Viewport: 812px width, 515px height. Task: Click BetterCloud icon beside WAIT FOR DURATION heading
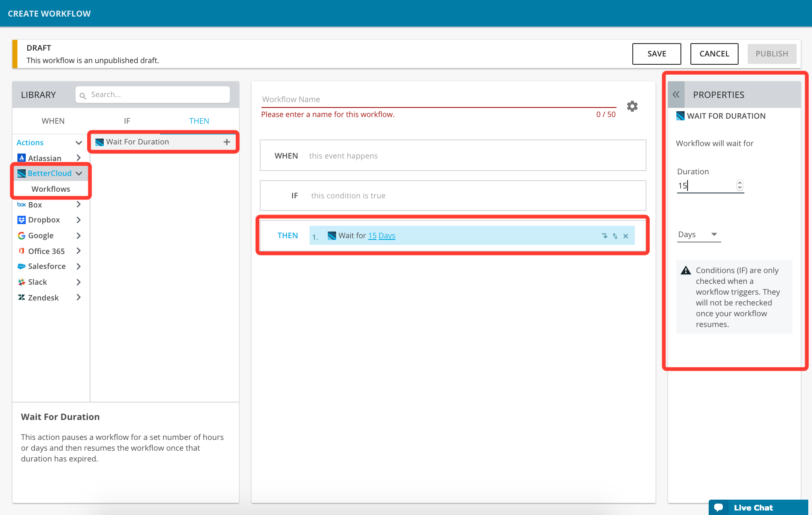tap(680, 116)
